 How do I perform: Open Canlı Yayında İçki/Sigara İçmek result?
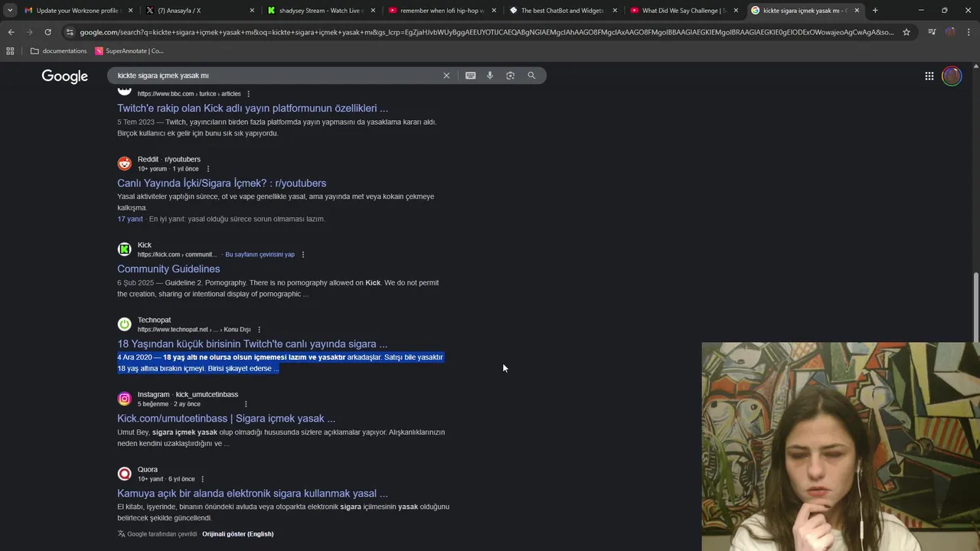coord(221,183)
